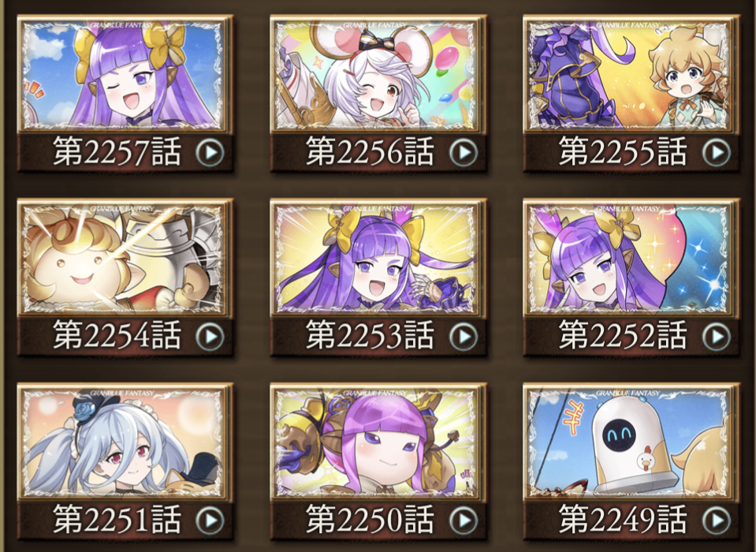Launch 第2250話 with its play icon
This screenshot has height=552, width=756.
[464, 520]
